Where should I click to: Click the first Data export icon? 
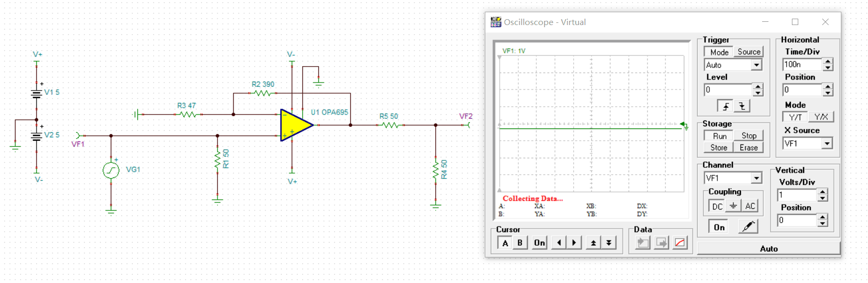pos(642,242)
